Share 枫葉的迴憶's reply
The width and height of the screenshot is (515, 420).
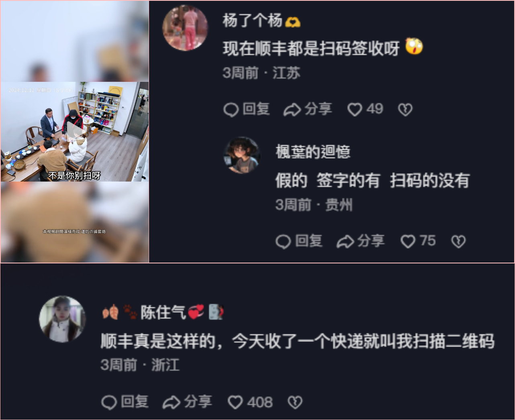click(360, 241)
